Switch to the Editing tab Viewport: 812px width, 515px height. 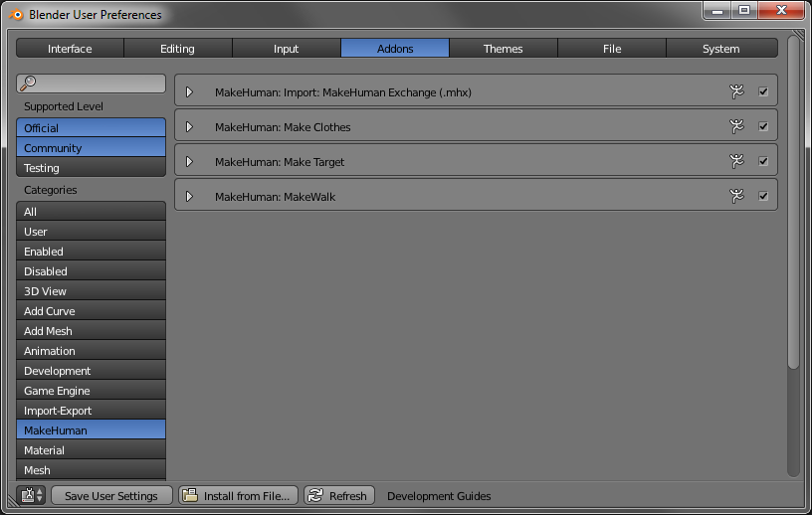[x=177, y=48]
